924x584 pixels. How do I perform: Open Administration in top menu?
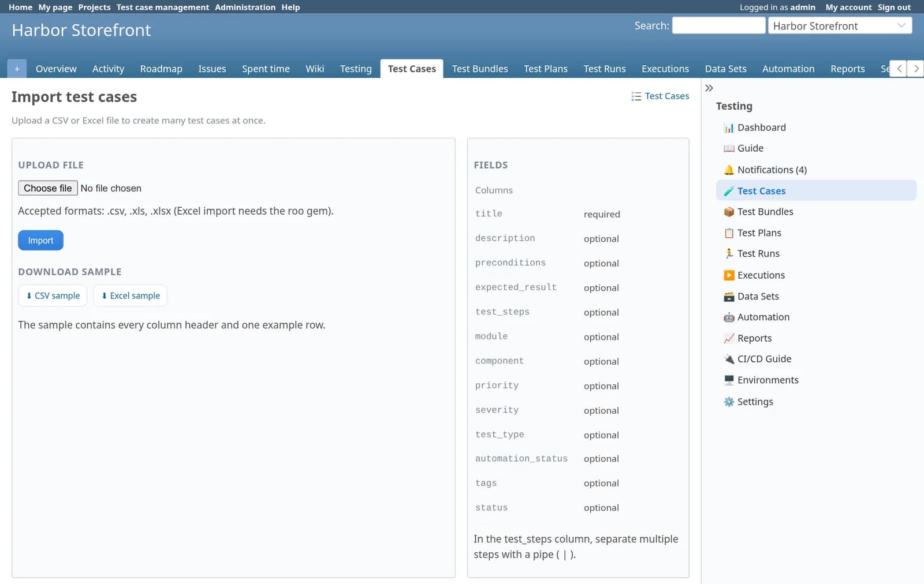(245, 7)
